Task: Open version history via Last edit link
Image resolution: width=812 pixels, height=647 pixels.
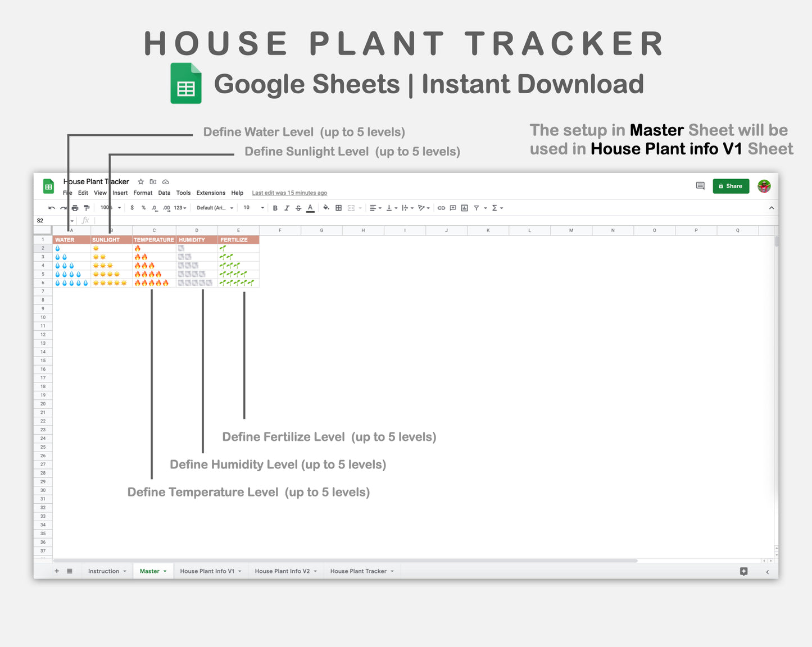Action: point(289,193)
